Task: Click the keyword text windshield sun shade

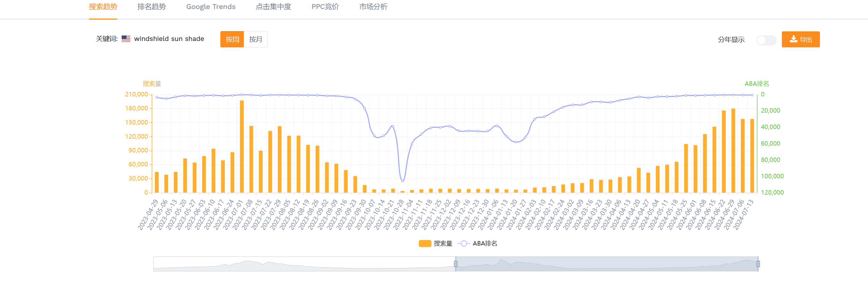Action: click(x=169, y=39)
